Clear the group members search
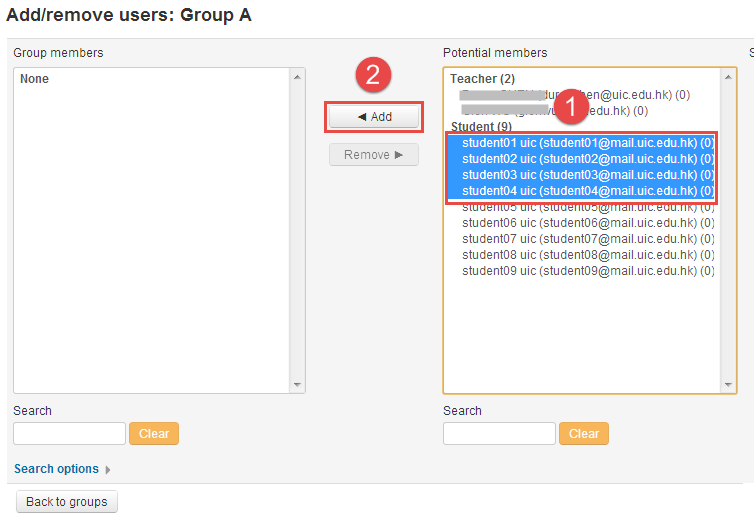754x527 pixels. click(x=154, y=434)
